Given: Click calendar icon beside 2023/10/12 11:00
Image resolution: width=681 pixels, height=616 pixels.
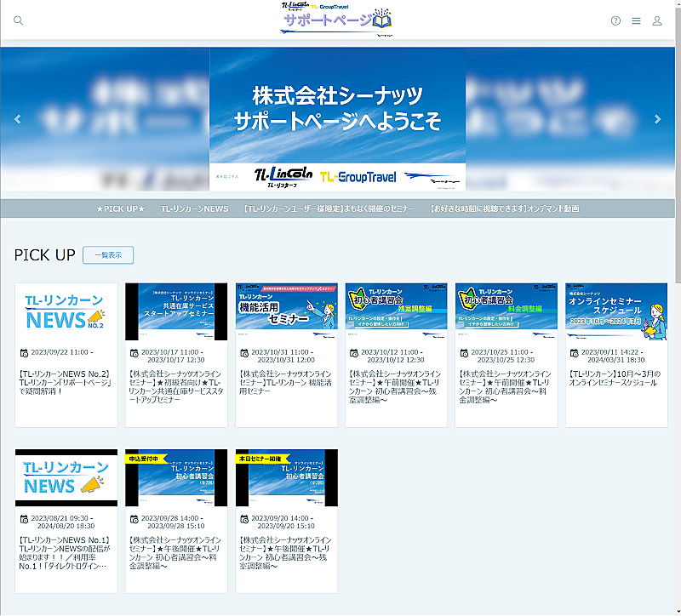Looking at the screenshot, I should pos(354,352).
